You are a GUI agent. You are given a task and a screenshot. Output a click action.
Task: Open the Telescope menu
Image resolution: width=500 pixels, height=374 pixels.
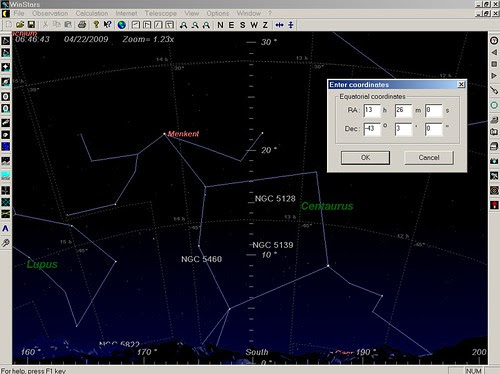[161, 13]
